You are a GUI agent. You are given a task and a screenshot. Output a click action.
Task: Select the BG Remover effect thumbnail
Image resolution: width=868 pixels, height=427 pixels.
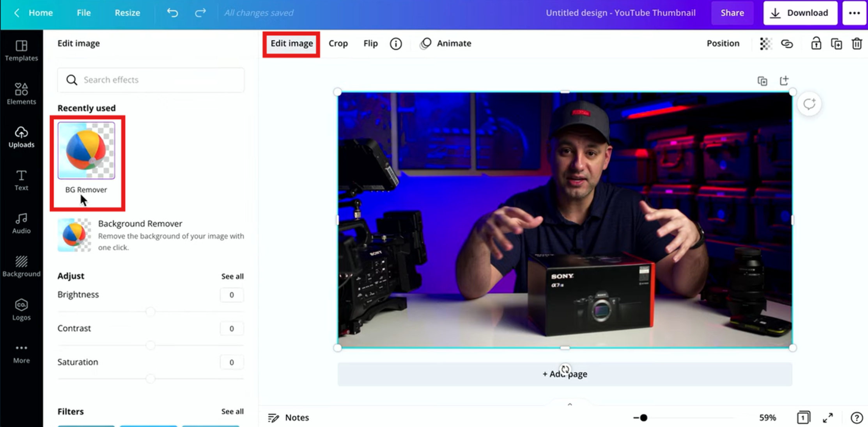point(86,151)
